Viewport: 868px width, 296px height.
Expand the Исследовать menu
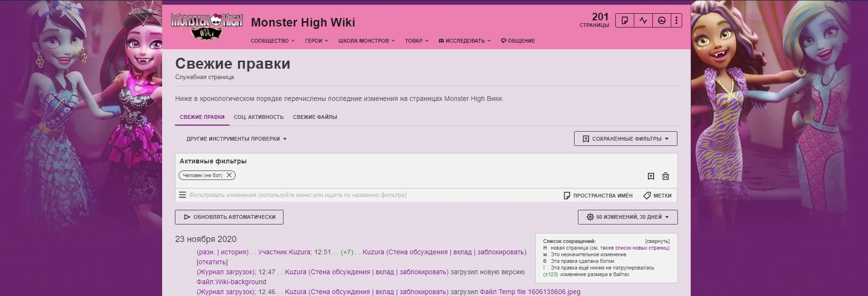pos(465,41)
